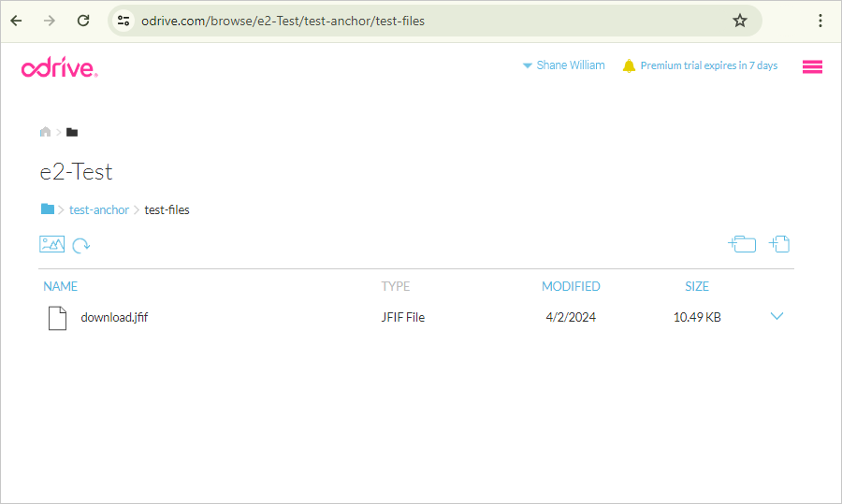842x504 pixels.
Task: Create a new folder with the add-folder icon
Action: click(x=742, y=244)
